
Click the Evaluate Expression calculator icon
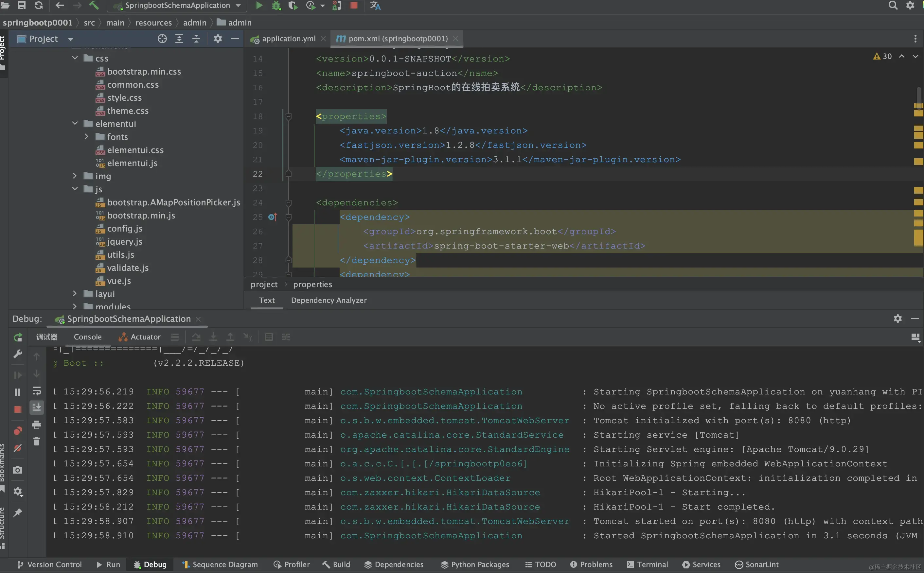click(x=269, y=337)
